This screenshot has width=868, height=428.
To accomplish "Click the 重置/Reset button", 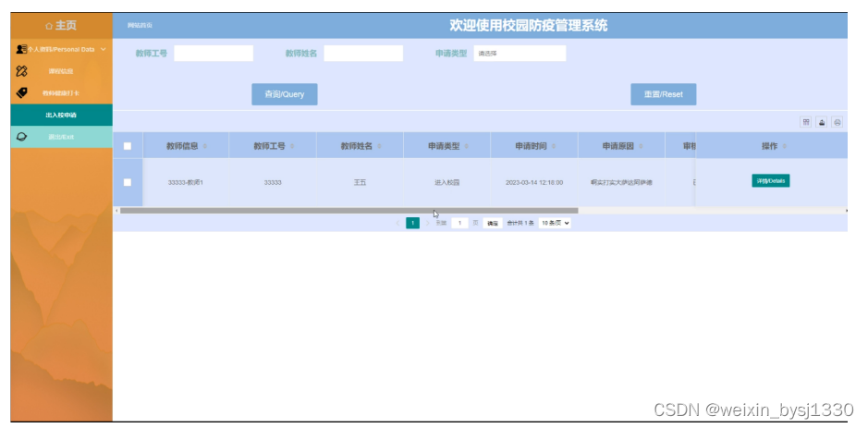I will coord(663,94).
